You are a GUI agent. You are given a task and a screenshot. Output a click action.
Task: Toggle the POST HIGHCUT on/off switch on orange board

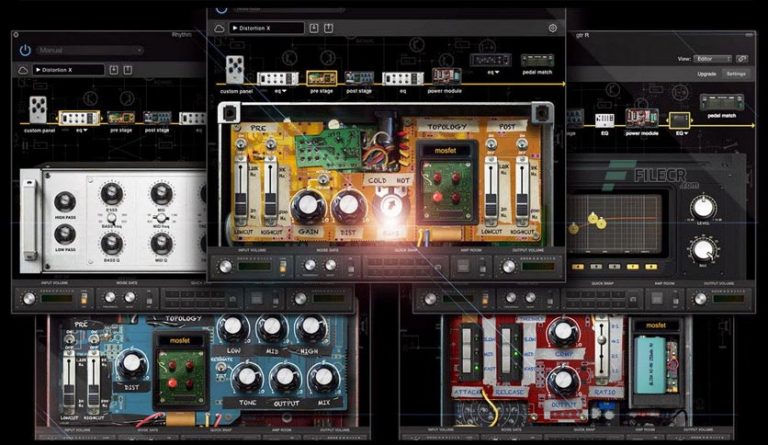point(522,144)
